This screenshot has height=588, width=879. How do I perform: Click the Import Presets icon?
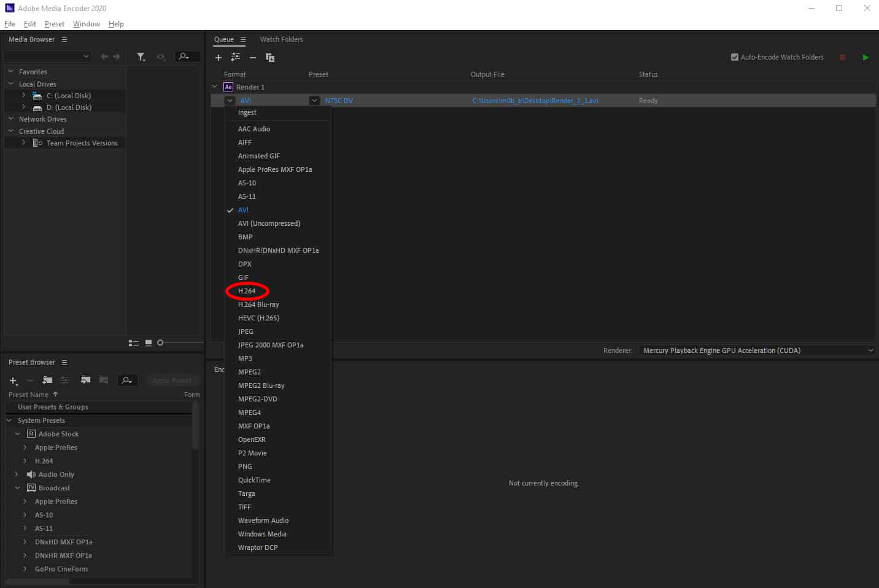coord(86,381)
